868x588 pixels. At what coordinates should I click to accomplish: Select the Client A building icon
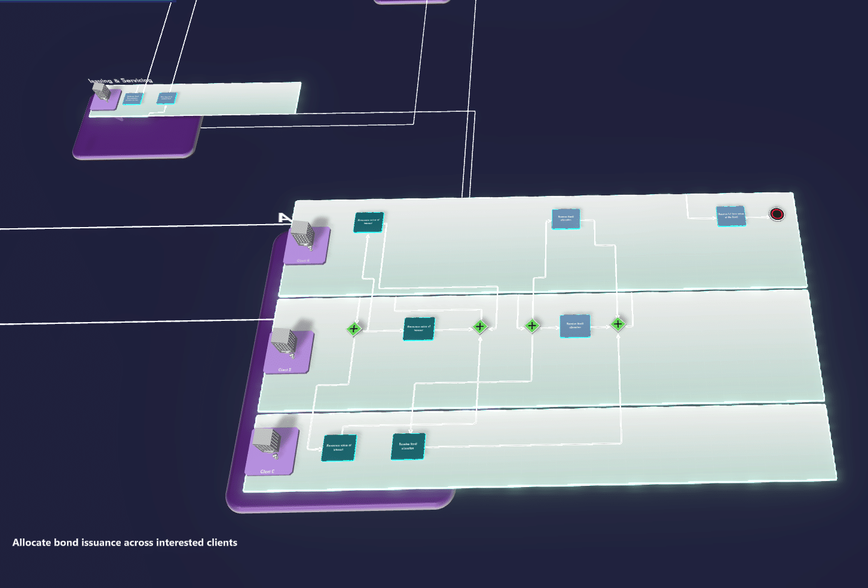[x=302, y=235]
